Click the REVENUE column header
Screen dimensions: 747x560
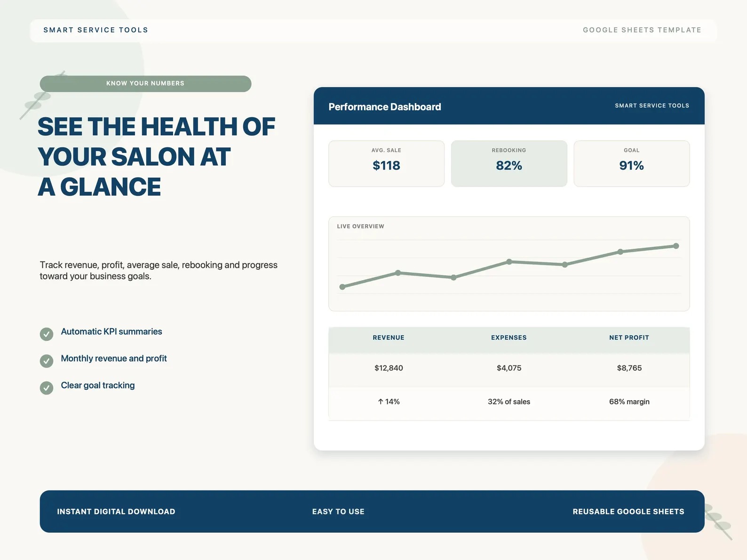click(x=389, y=338)
